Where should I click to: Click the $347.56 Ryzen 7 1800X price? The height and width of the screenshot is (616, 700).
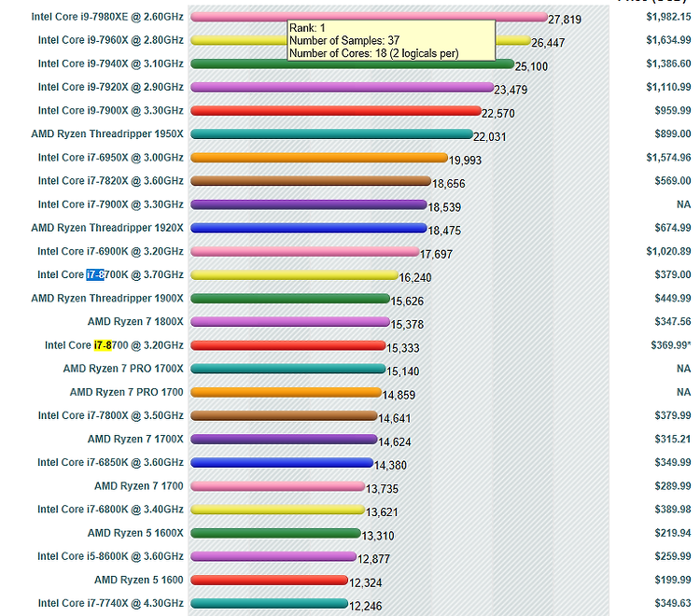coord(673,322)
